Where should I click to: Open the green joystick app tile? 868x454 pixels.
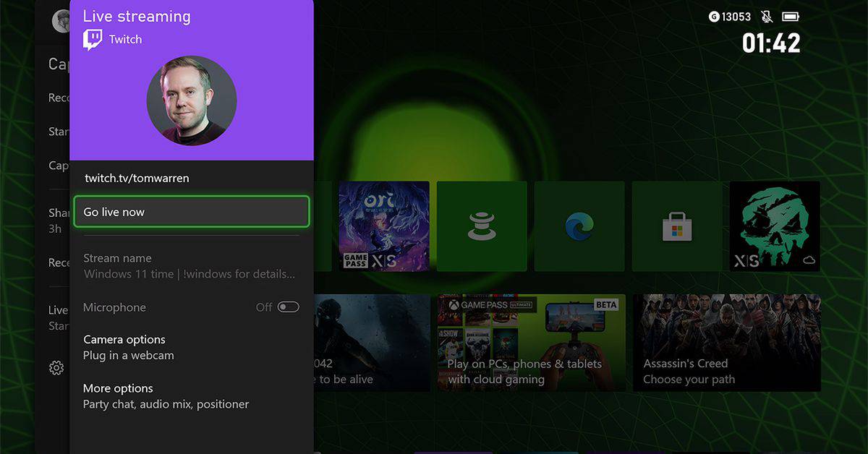[482, 226]
